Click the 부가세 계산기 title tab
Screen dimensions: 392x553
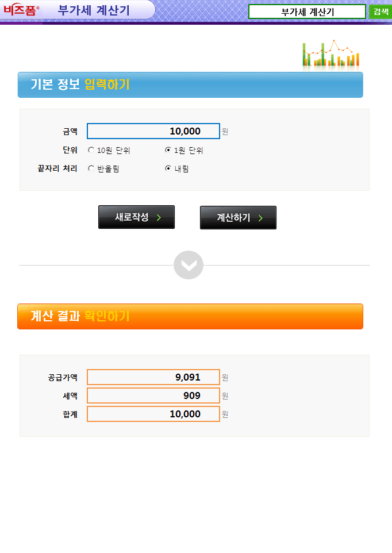(94, 10)
